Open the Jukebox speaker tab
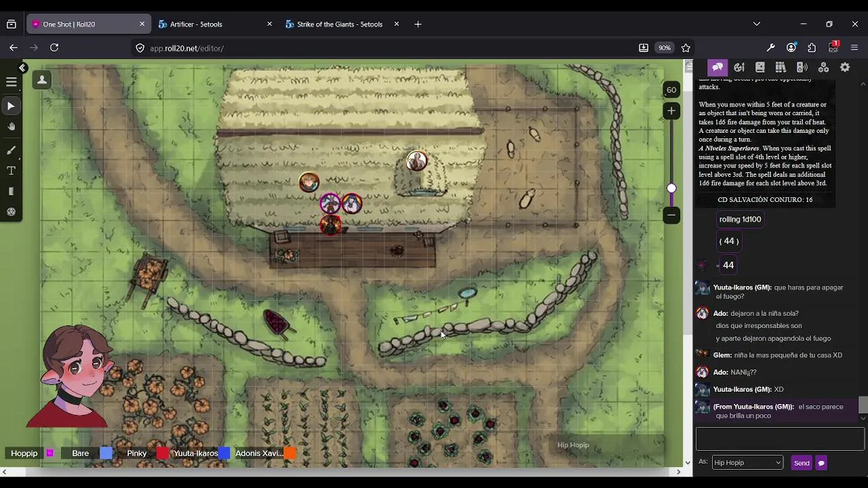 coord(802,67)
